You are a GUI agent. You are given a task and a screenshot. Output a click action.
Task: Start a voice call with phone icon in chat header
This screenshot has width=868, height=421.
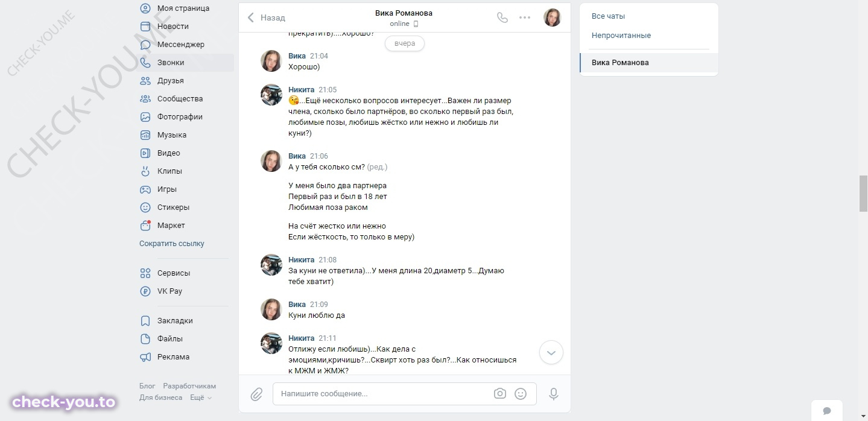click(502, 17)
